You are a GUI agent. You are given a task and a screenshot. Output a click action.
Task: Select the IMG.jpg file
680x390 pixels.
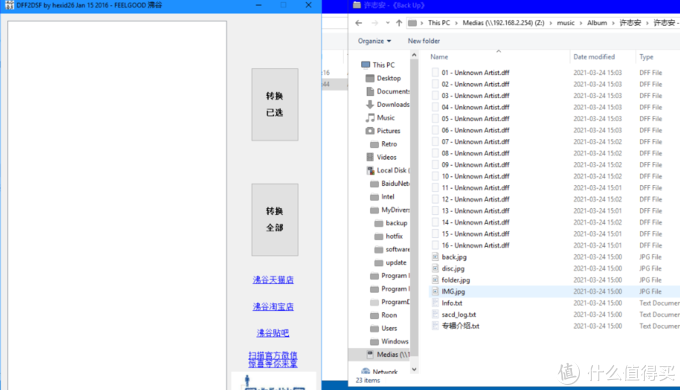[453, 292]
